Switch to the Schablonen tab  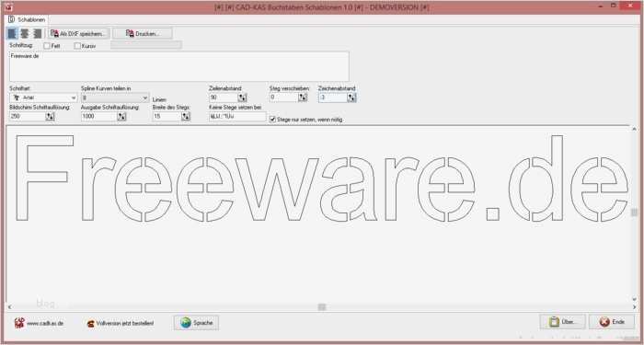coord(28,19)
